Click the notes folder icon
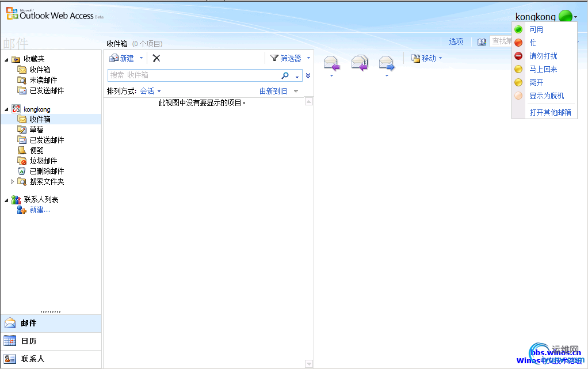The image size is (588, 369). [x=22, y=150]
